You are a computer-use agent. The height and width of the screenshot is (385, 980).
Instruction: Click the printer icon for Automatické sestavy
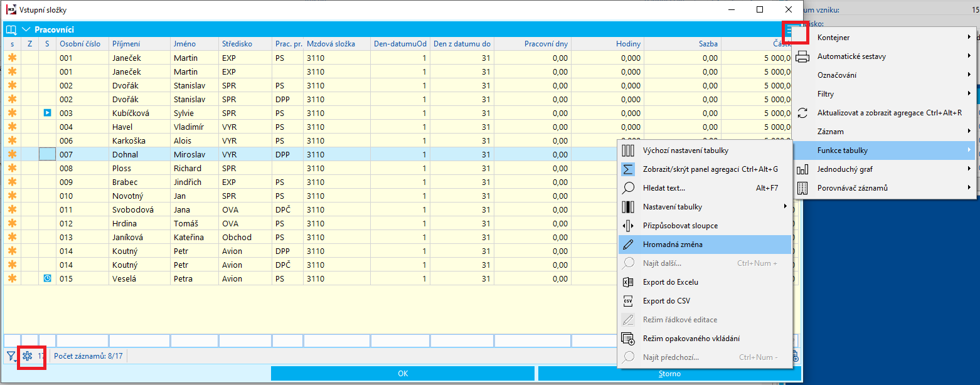(802, 56)
